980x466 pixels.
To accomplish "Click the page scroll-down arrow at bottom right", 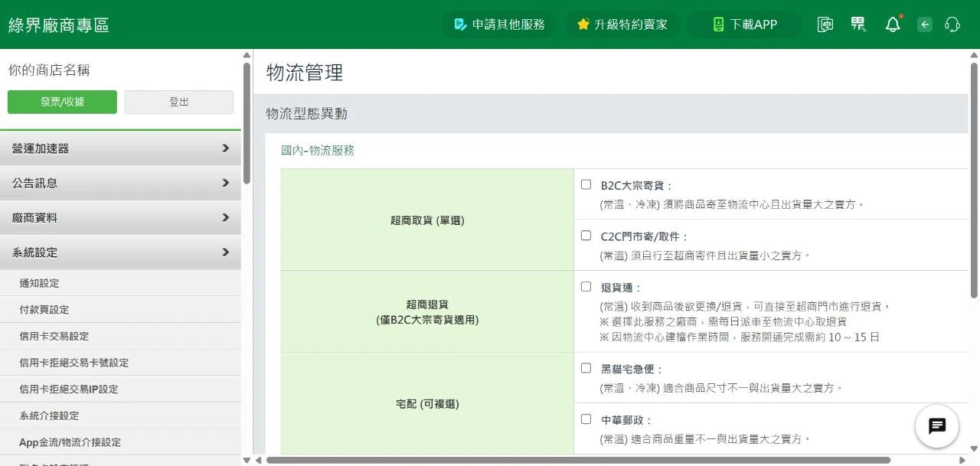I will click(974, 448).
